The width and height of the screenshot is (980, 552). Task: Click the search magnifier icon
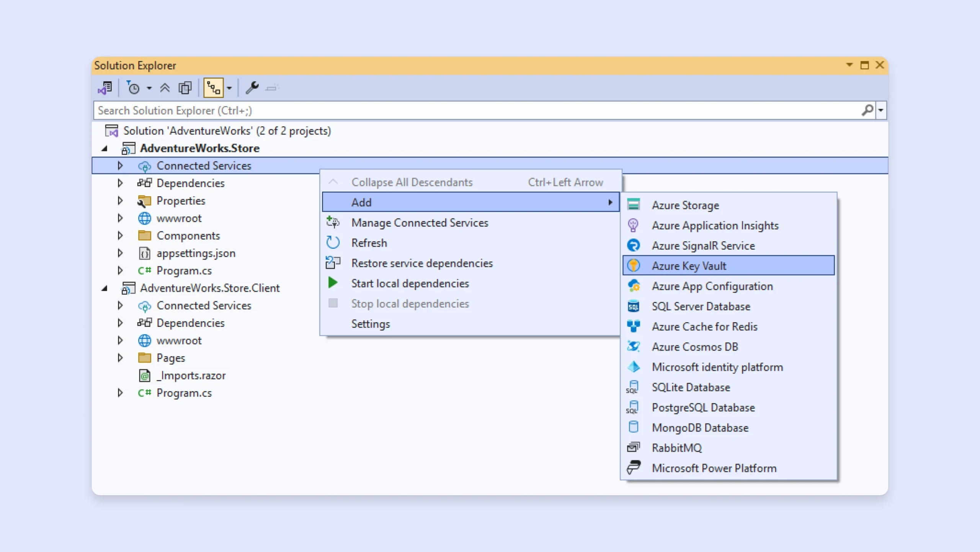click(x=867, y=110)
